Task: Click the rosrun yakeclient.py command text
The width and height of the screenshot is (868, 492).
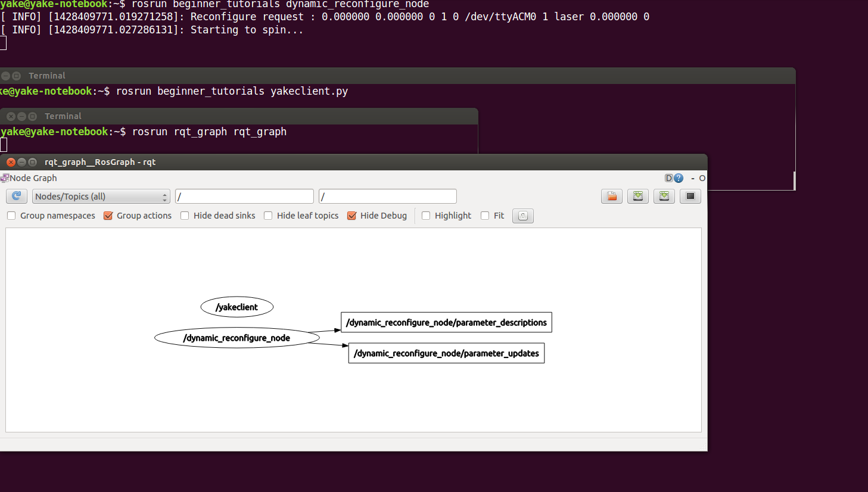Action: [x=232, y=91]
